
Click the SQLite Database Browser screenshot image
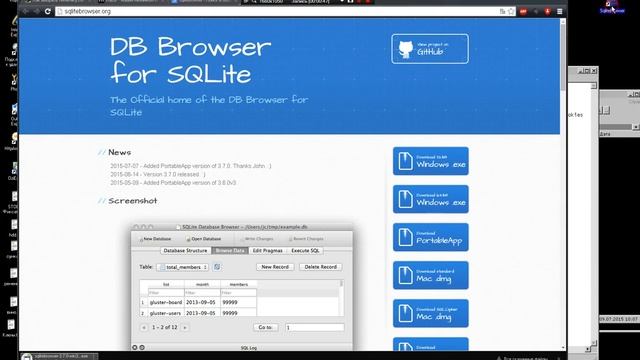(242, 287)
